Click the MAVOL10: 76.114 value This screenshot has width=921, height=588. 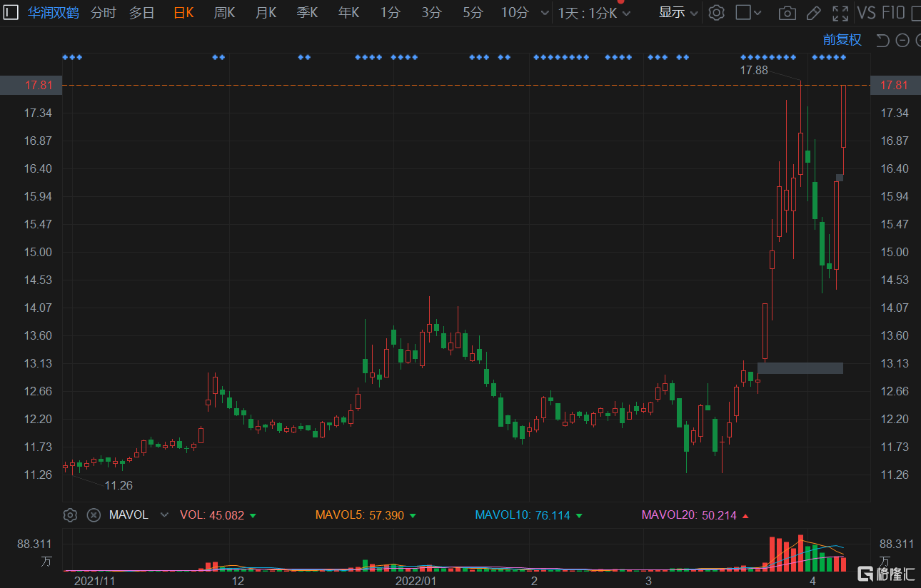coord(523,515)
